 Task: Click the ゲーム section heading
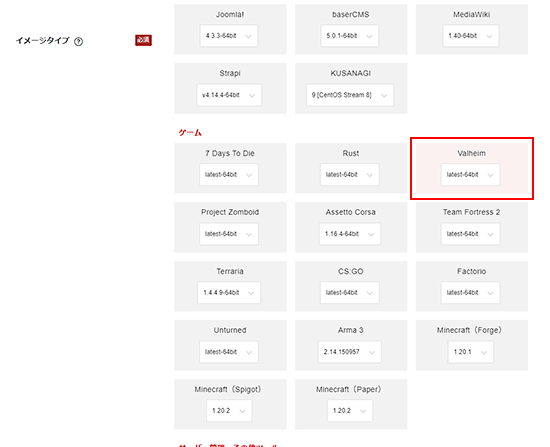tap(190, 133)
